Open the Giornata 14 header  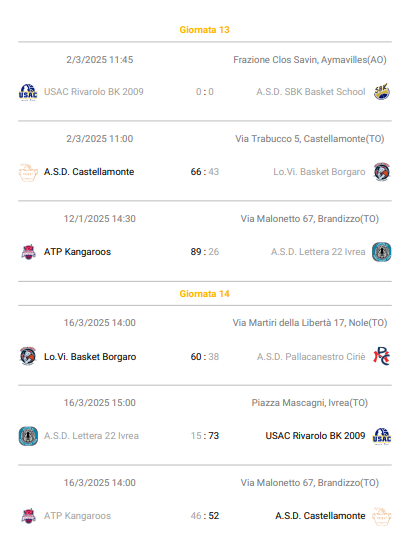(205, 294)
